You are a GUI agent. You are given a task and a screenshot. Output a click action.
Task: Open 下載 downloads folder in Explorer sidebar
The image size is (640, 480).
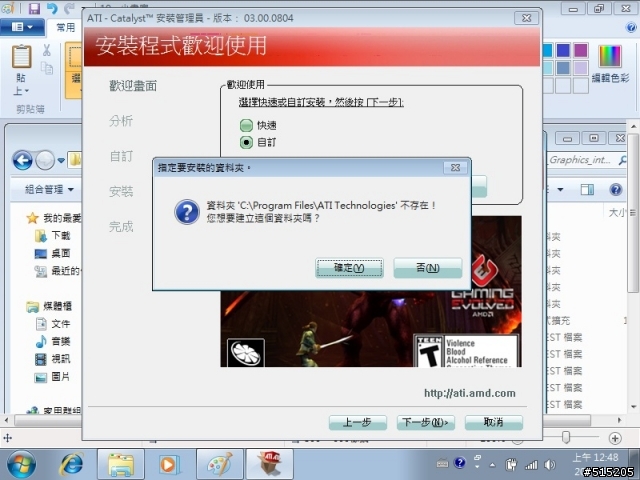click(x=53, y=236)
